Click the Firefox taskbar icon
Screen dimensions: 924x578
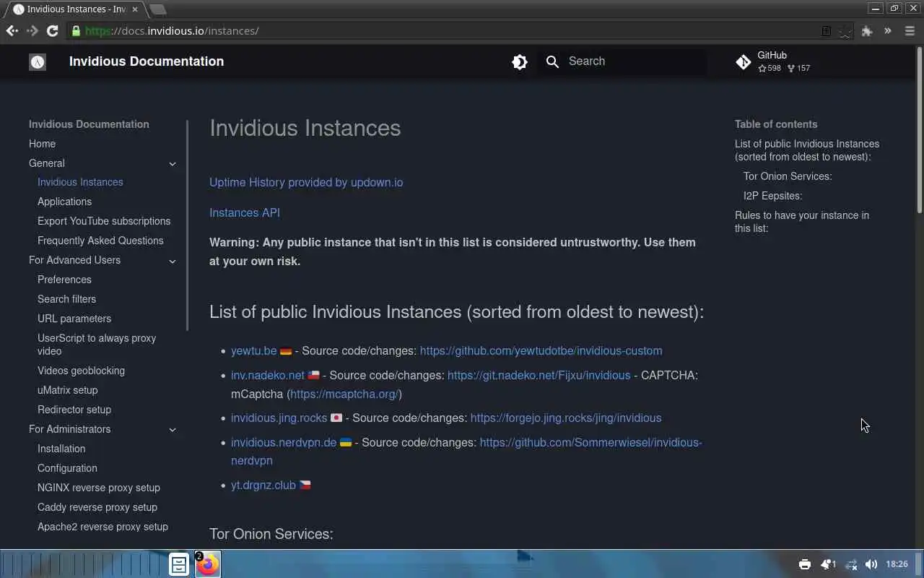(208, 564)
